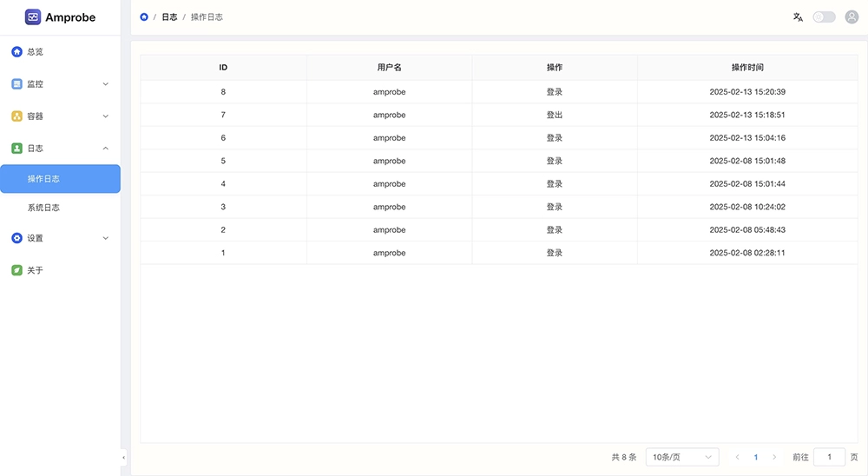Click the 设置 gear icon
Image resolution: width=868 pixels, height=476 pixels.
pyautogui.click(x=16, y=238)
